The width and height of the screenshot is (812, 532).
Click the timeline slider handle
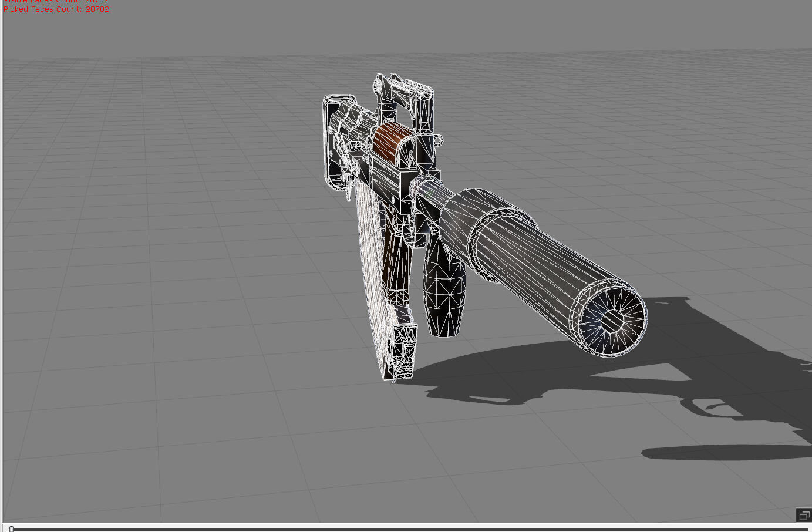click(11, 529)
